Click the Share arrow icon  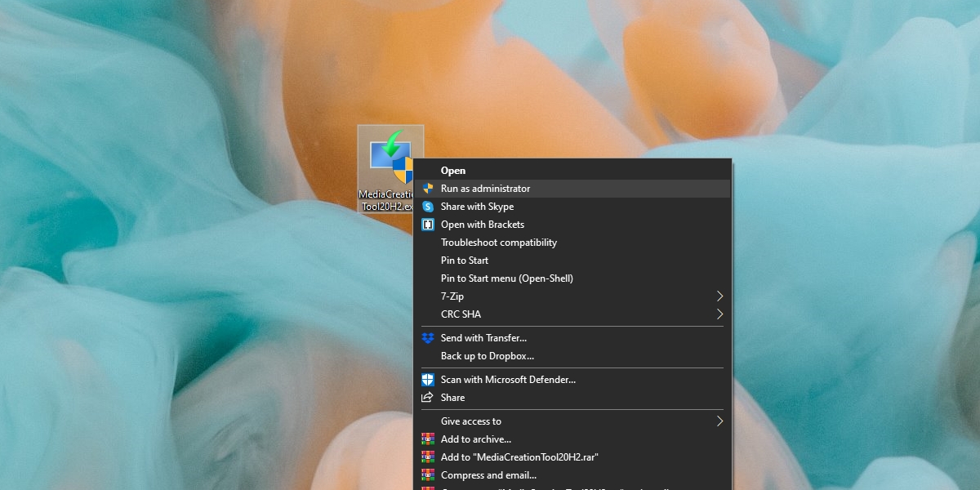pos(427,398)
